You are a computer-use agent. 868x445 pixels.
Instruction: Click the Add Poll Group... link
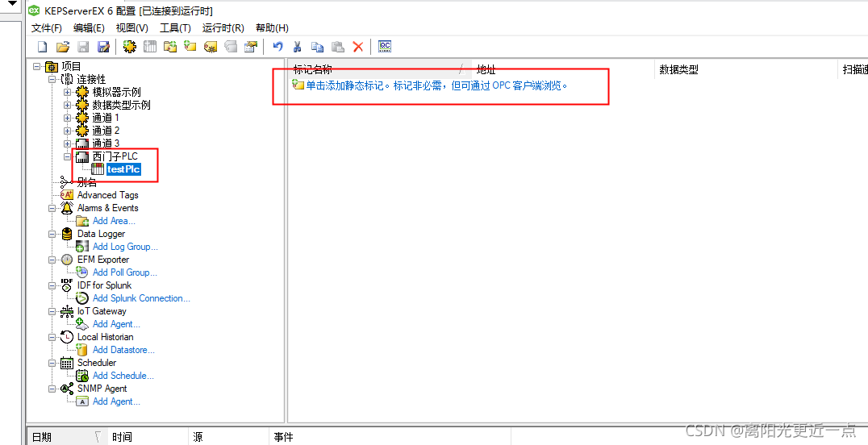(x=124, y=272)
